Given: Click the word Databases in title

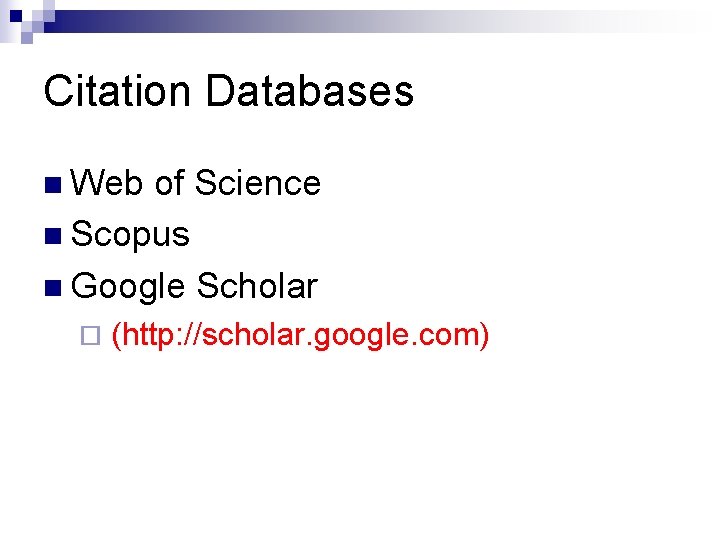Looking at the screenshot, I should 309,91.
